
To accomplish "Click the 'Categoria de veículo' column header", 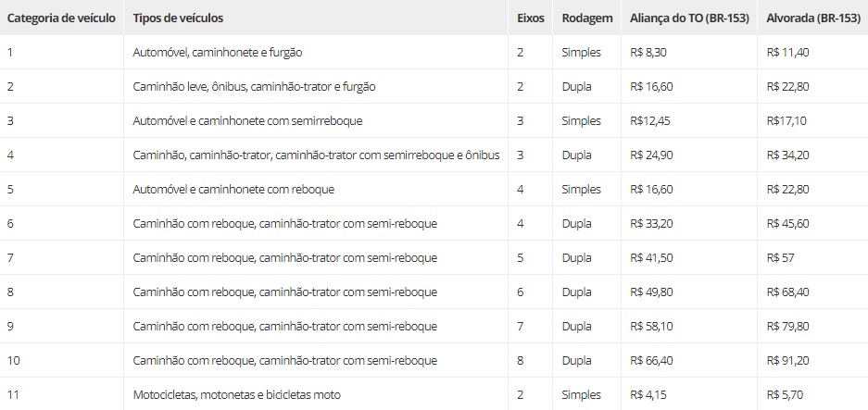I will click(61, 18).
